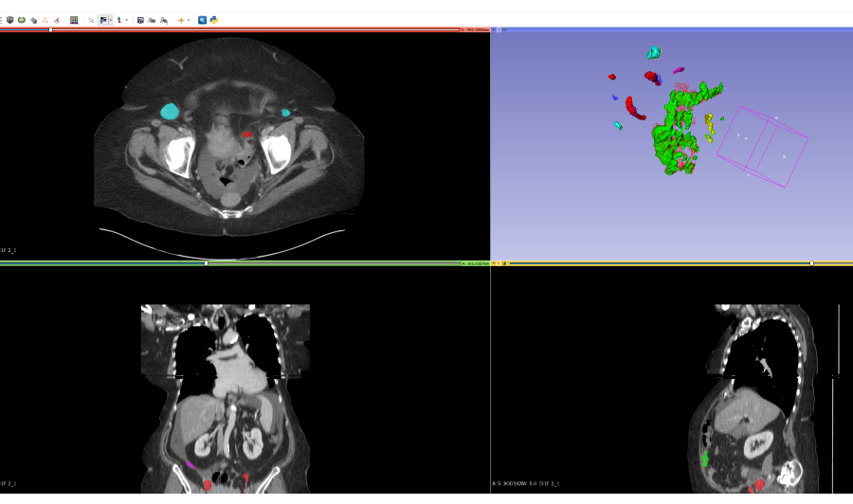Click the green segment in sagittal view
Viewport: 853px width, 504px height.
click(704, 459)
